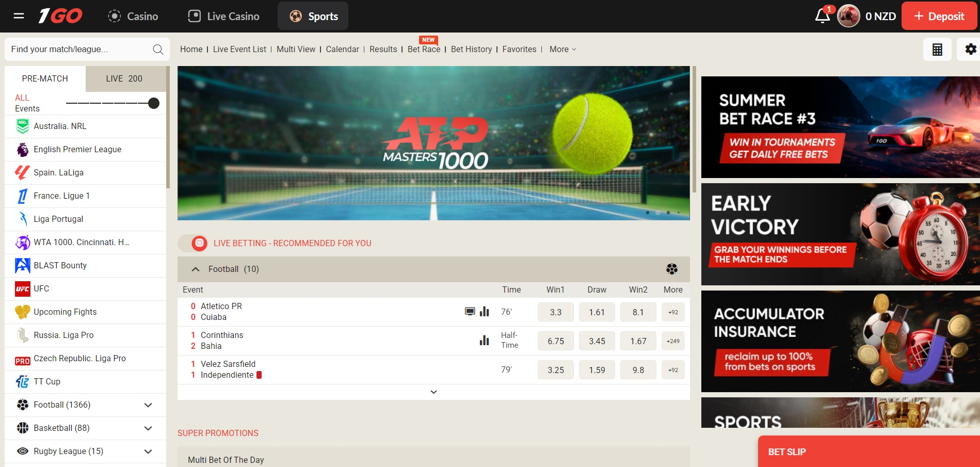This screenshot has width=980, height=467.
Task: Select the PRE-MATCH tab
Action: tap(45, 78)
